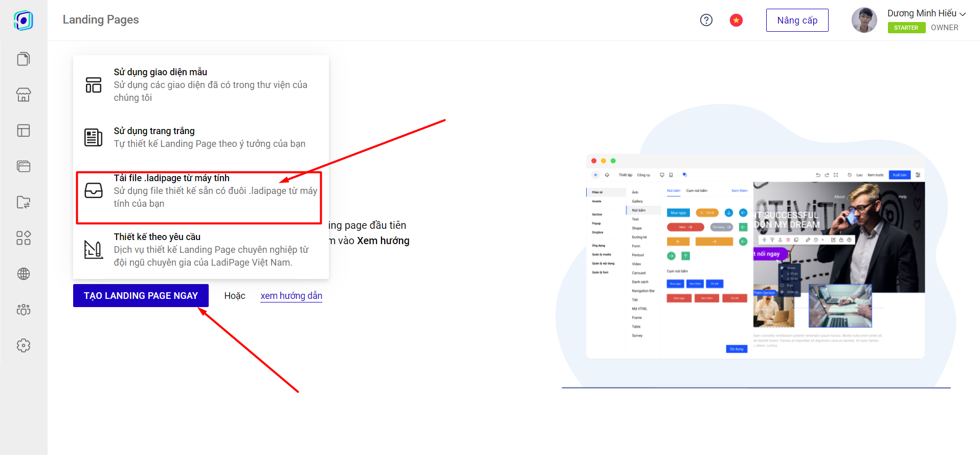Open the folder transfer sidebar icon

pyautogui.click(x=24, y=202)
